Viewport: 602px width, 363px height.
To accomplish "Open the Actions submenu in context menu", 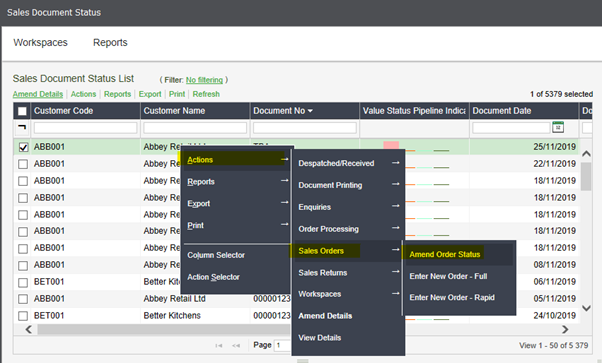I will pos(236,160).
